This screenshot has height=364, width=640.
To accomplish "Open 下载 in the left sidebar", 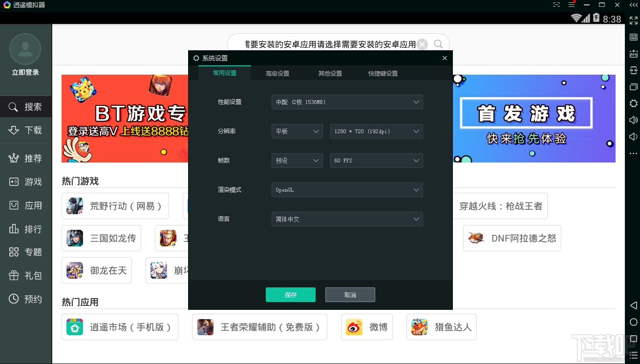I will [26, 130].
